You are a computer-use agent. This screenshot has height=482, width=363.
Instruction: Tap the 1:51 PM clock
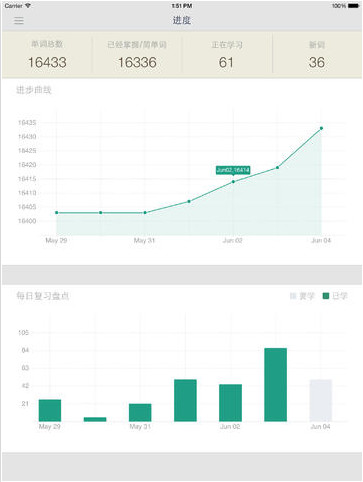click(x=181, y=6)
